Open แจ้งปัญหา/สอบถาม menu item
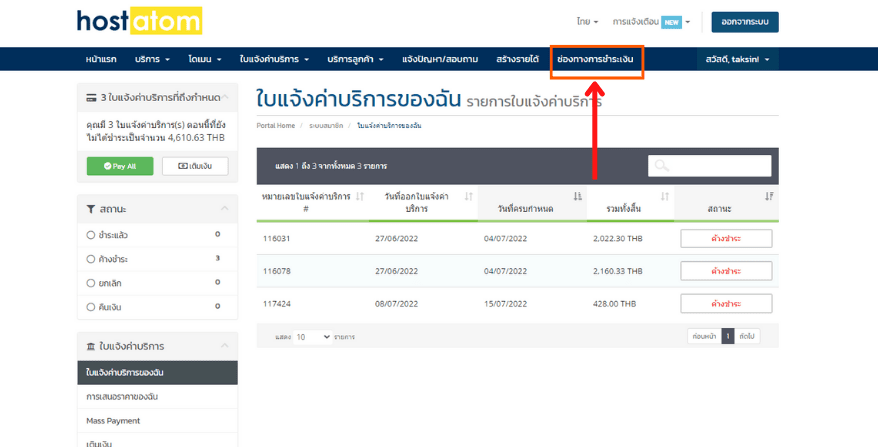This screenshot has height=447, width=878. pos(440,59)
